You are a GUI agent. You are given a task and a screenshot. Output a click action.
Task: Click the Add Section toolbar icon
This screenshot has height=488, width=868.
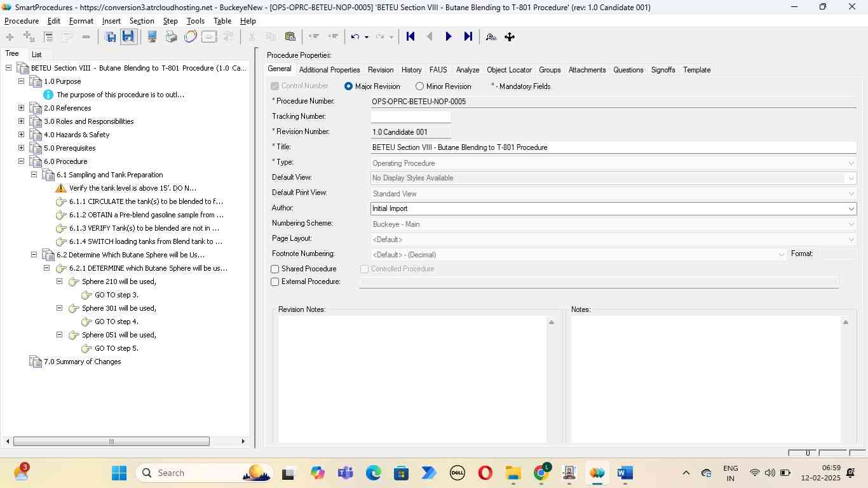click(x=10, y=37)
